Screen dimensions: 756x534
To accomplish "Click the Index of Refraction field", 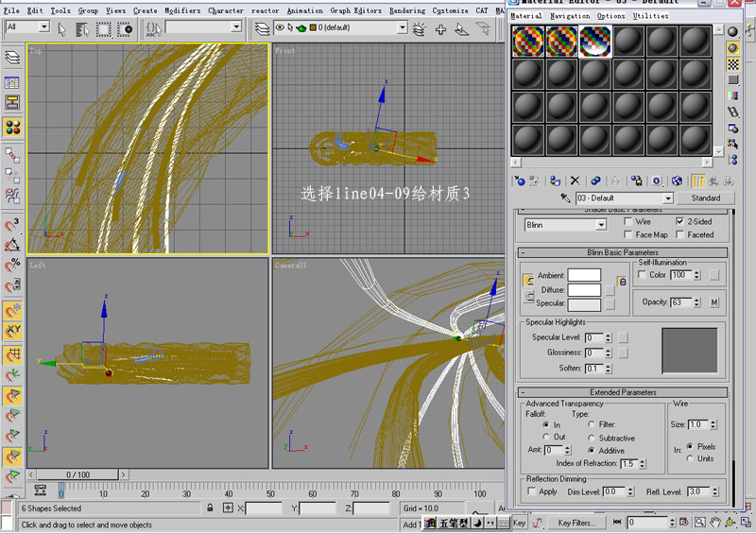I will click(x=628, y=463).
